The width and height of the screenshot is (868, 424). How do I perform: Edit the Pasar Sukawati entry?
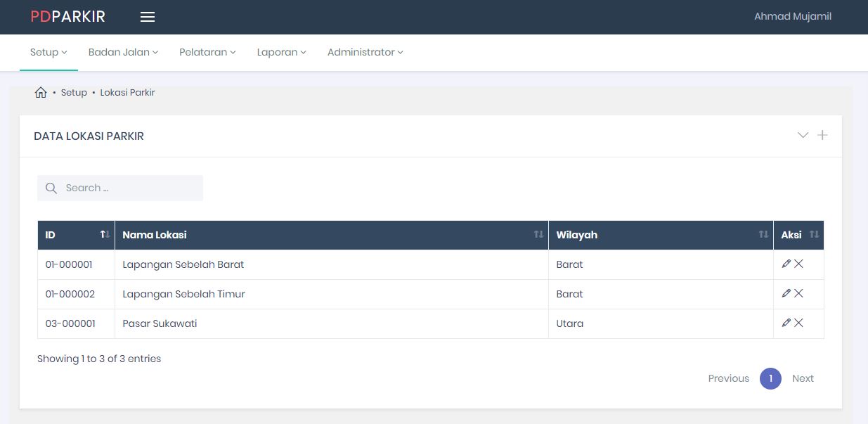[786, 323]
